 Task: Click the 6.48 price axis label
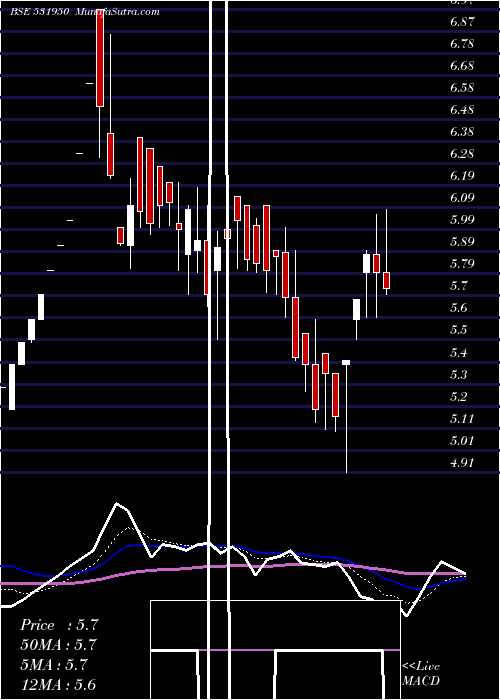pyautogui.click(x=462, y=110)
